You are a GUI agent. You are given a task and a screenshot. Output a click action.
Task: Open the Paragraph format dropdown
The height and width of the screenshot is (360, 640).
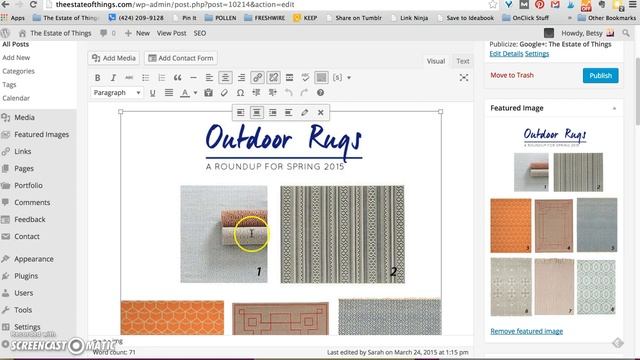116,93
